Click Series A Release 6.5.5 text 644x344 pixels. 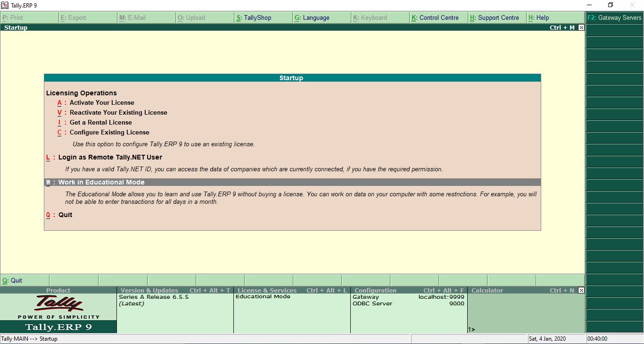click(x=154, y=297)
